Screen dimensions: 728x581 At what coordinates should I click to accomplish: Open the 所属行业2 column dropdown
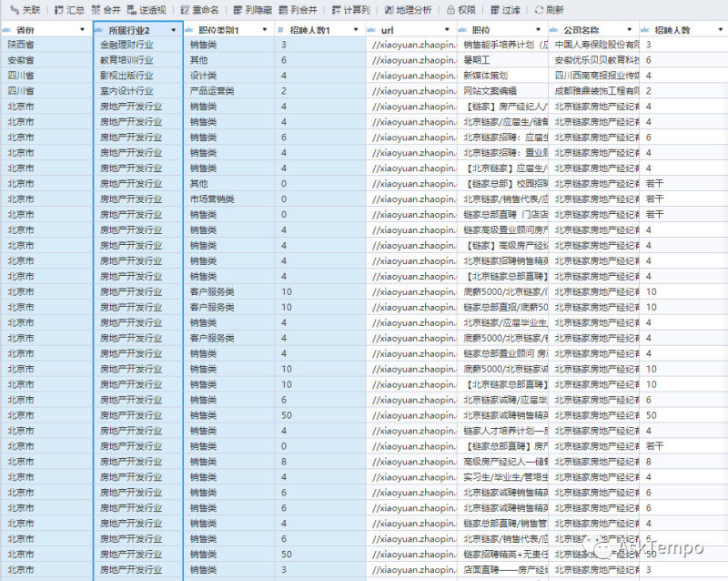pos(174,30)
